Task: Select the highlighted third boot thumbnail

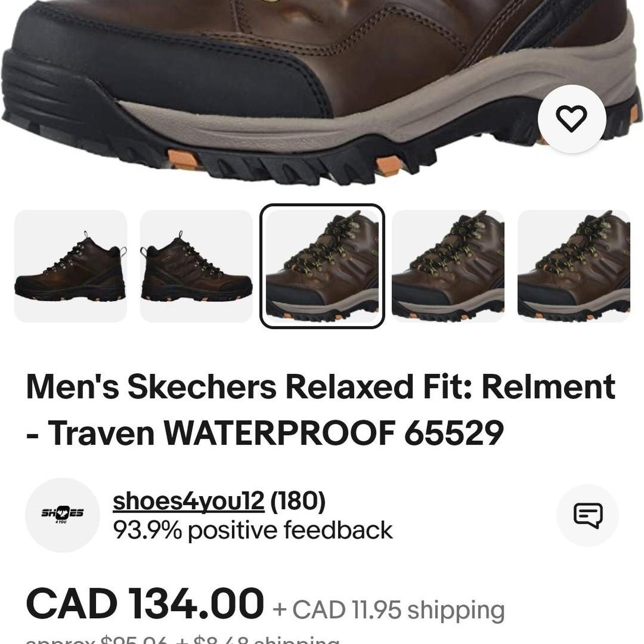Action: tap(322, 266)
